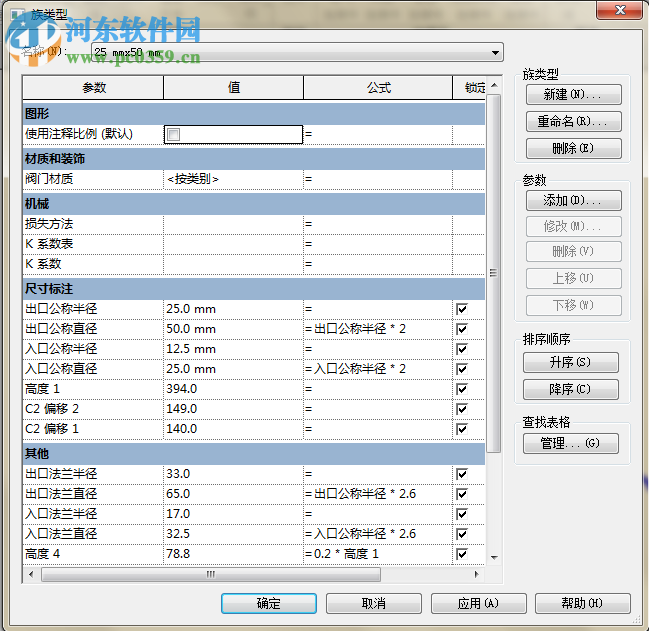
Task: Select the 阀门材质 value <按类别>
Action: coord(233,179)
